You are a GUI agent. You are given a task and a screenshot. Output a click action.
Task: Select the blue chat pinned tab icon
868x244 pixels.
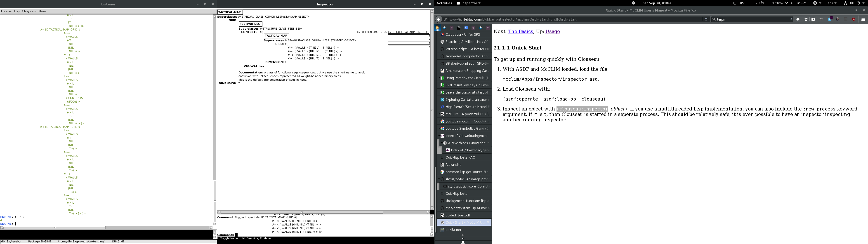[x=466, y=28]
